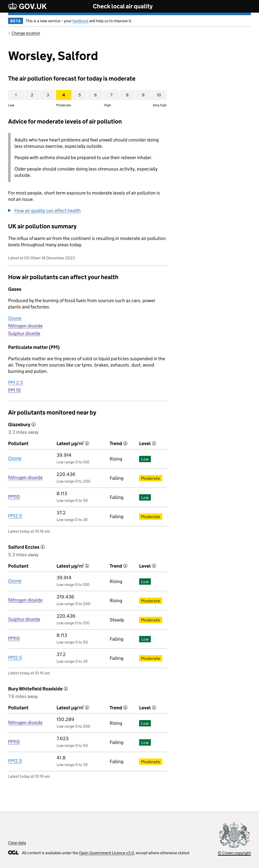The width and height of the screenshot is (259, 868).
Task: Click Moderate tag in Glazebury Nitrogen dioxide row
Action: (151, 478)
